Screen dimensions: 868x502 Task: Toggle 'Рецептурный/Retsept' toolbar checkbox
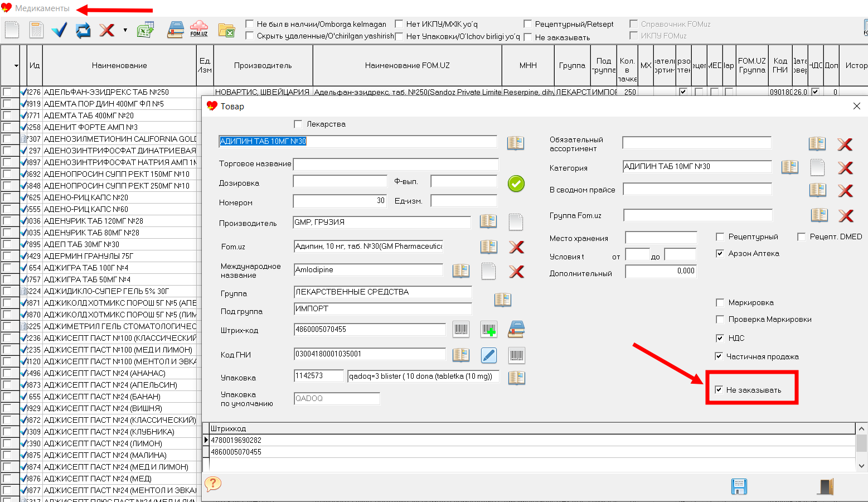pos(527,24)
